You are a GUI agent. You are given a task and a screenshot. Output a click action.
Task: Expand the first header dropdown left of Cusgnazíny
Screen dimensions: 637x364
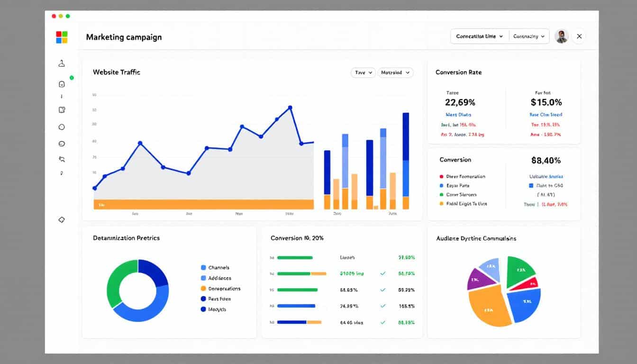click(x=479, y=36)
